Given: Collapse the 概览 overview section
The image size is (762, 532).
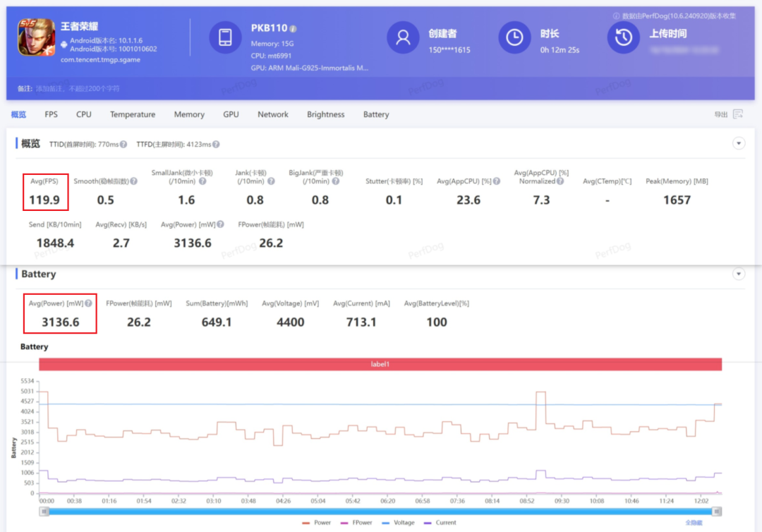Looking at the screenshot, I should [x=739, y=143].
